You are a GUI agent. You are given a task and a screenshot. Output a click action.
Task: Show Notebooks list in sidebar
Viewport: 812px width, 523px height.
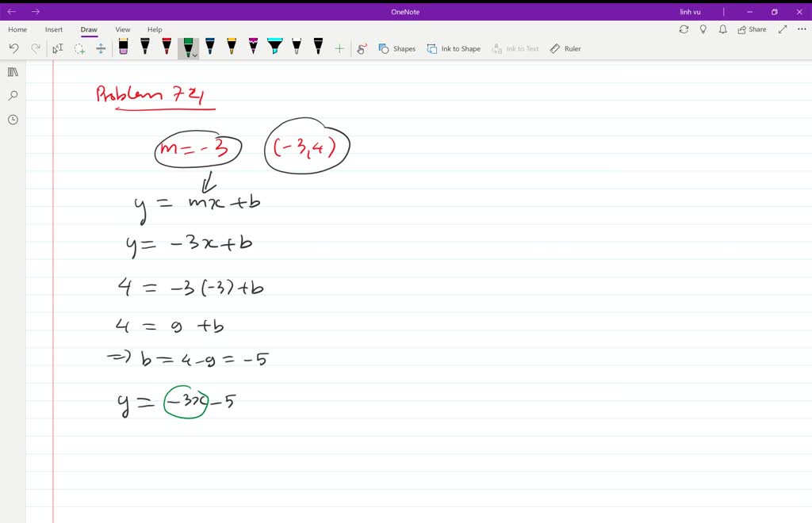coord(12,71)
